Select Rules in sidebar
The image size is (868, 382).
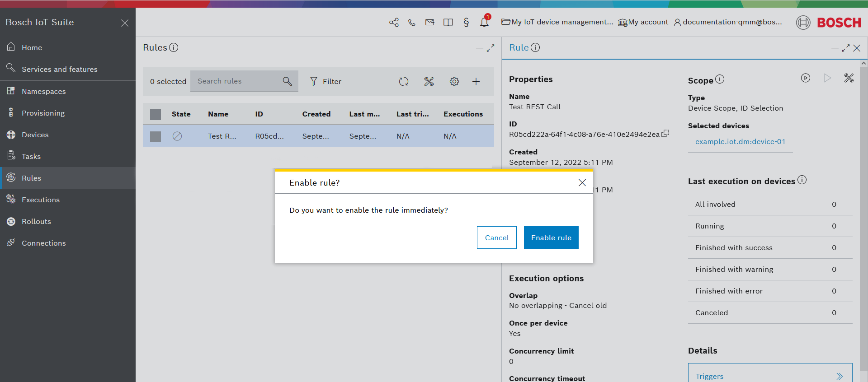pos(68,178)
